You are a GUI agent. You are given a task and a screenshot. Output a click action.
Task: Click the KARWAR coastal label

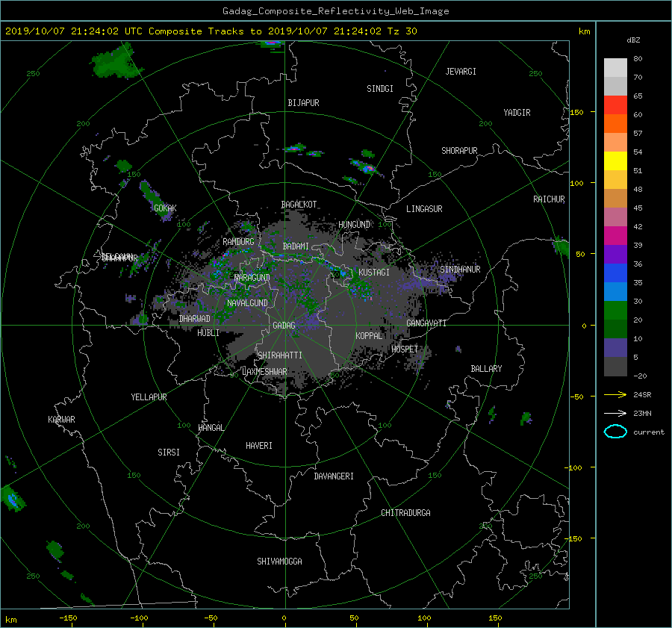tap(61, 420)
